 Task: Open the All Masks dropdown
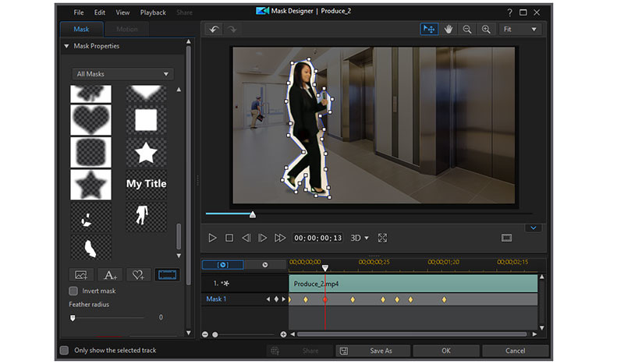point(122,74)
